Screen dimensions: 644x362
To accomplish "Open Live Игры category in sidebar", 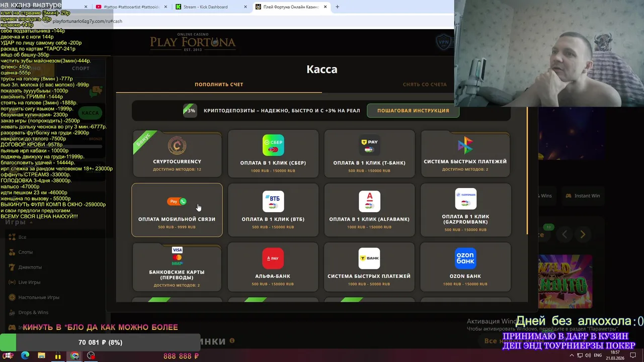I will [29, 282].
